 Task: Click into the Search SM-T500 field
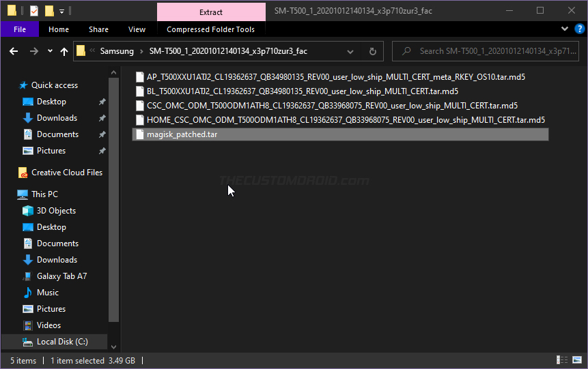click(486, 51)
